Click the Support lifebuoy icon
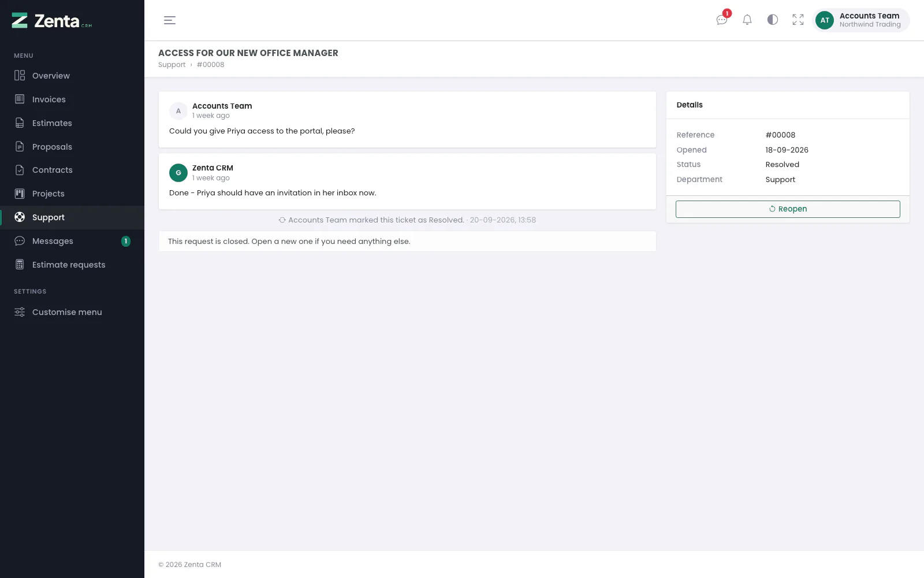Image resolution: width=924 pixels, height=578 pixels. [x=20, y=217]
